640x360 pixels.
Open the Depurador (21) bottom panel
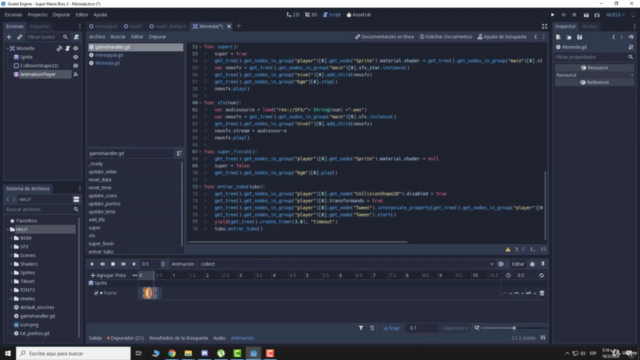point(125,338)
